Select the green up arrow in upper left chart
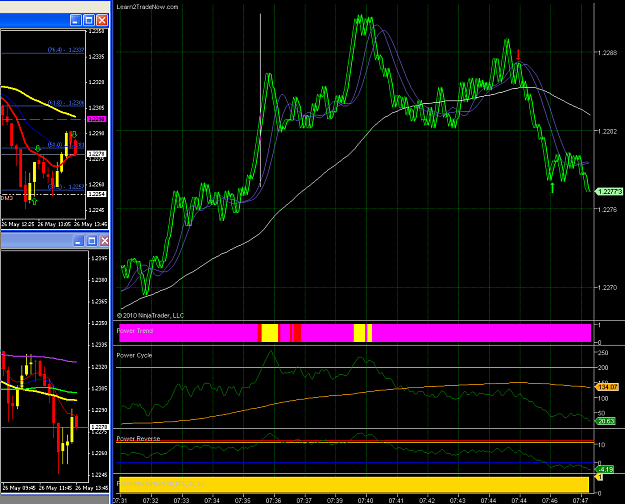Viewport: 625px width, 504px height. (34, 201)
